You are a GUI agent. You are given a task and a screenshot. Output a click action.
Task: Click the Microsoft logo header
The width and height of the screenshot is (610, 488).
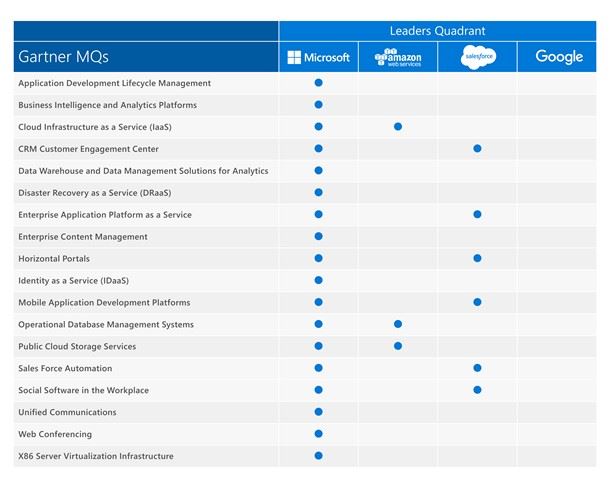pos(318,57)
